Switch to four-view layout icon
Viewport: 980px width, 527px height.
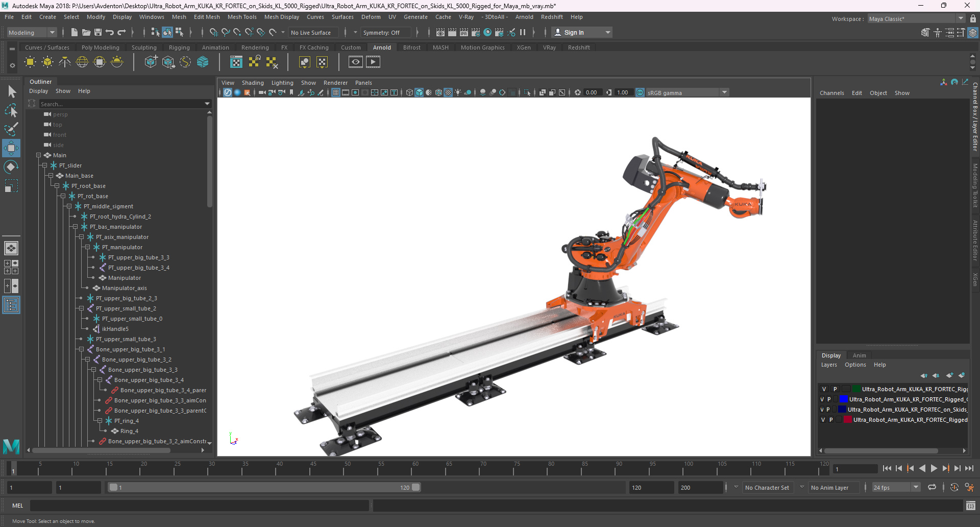pos(11,267)
